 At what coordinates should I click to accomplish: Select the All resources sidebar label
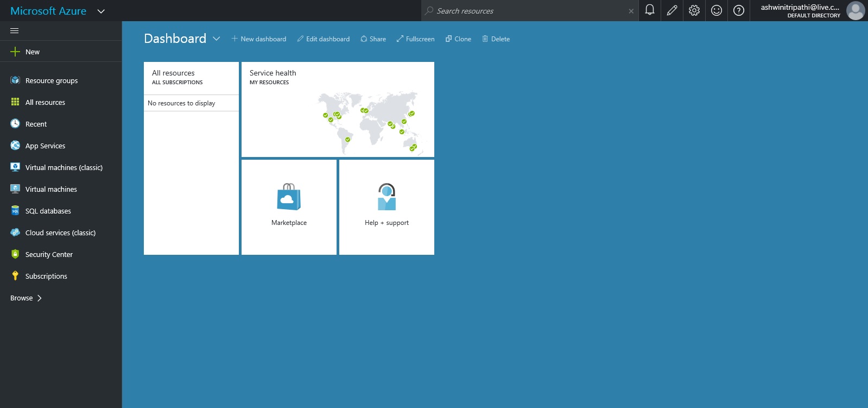coord(45,102)
